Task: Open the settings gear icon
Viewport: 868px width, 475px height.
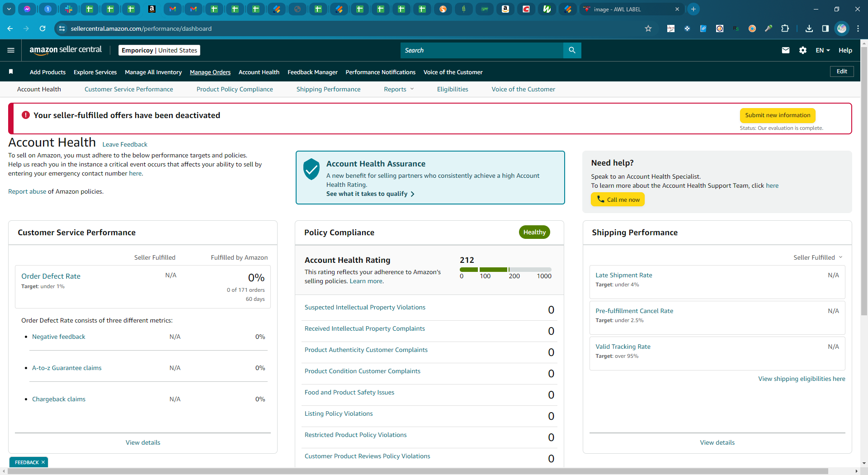Action: point(803,50)
